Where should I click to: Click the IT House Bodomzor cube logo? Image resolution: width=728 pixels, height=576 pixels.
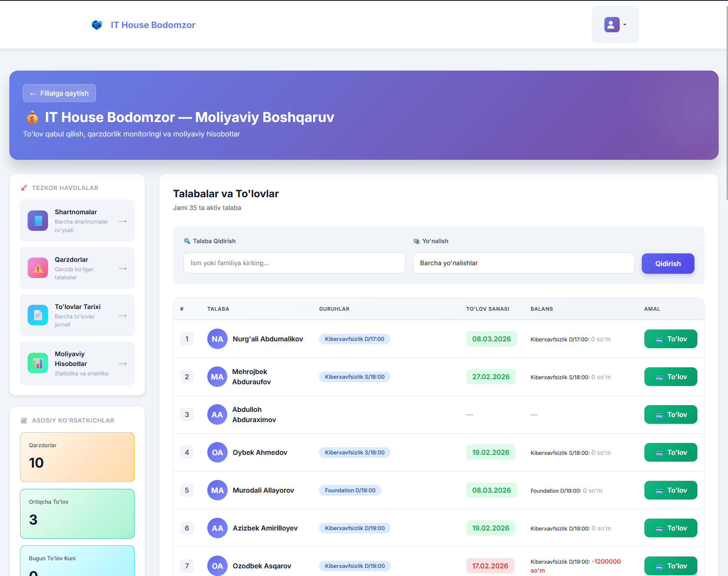[x=97, y=25]
